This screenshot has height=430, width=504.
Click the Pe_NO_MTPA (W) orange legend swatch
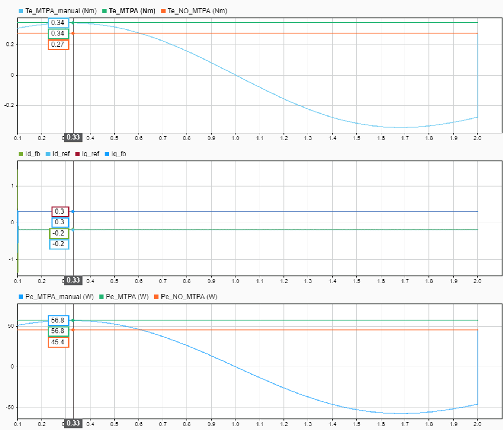pos(157,297)
